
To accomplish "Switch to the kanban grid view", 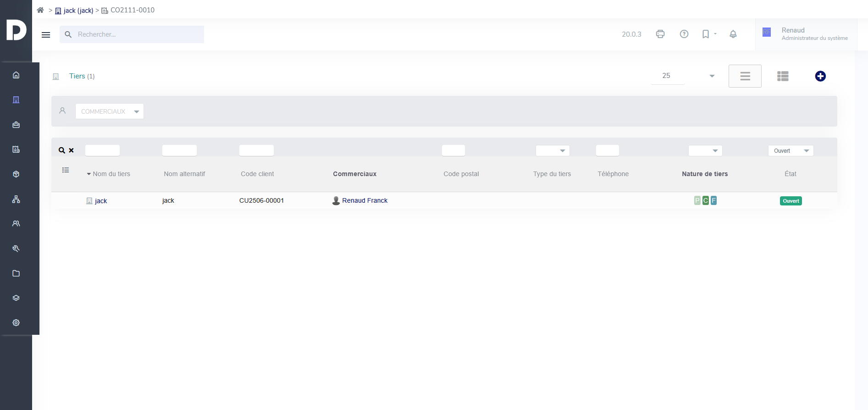I will click(x=783, y=76).
